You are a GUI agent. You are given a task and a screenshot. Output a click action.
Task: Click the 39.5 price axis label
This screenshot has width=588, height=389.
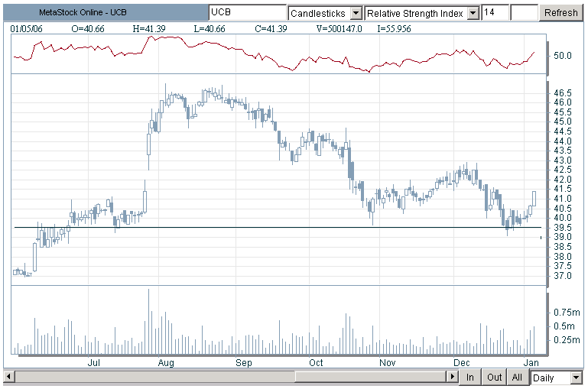(x=563, y=228)
